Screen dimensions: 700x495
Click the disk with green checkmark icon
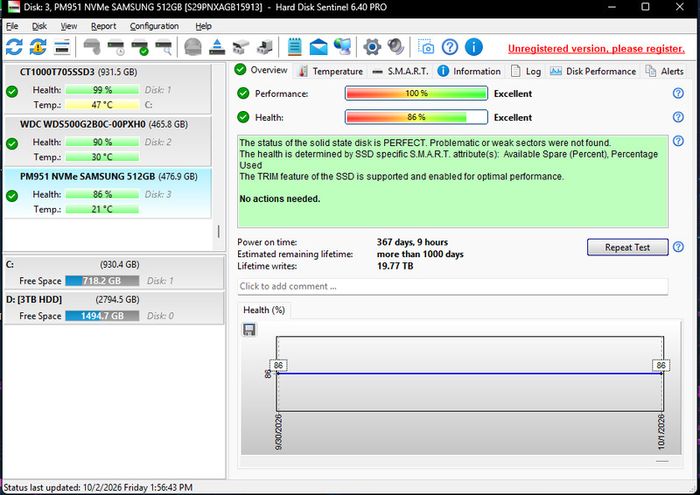[140, 47]
